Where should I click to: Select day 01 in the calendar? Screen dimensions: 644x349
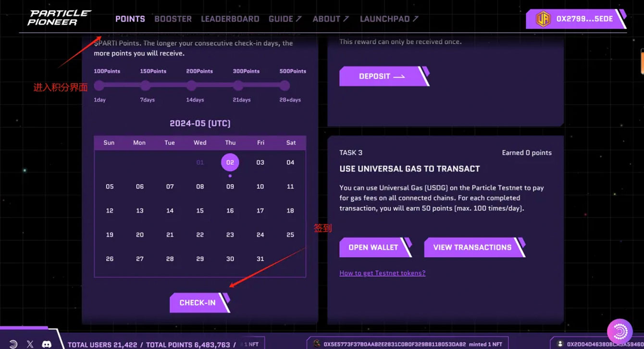point(200,162)
